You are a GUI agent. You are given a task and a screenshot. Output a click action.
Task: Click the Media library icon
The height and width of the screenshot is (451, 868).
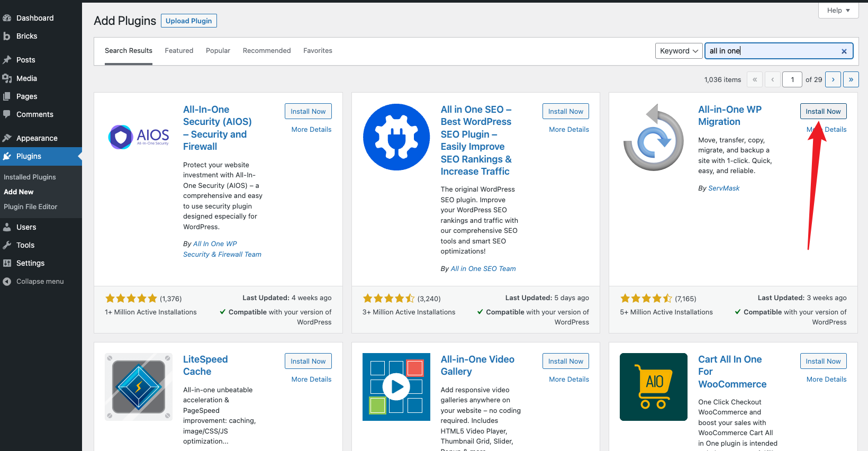point(7,78)
